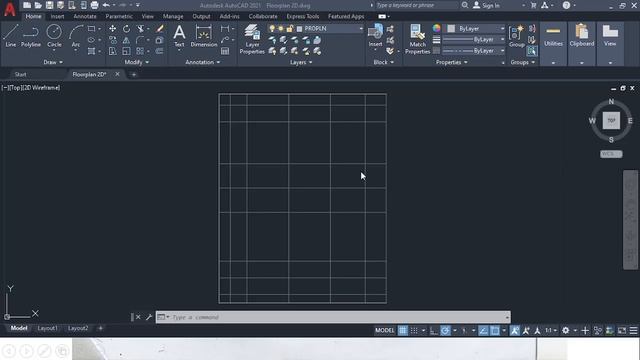Click the Copy tool icon

112,40
